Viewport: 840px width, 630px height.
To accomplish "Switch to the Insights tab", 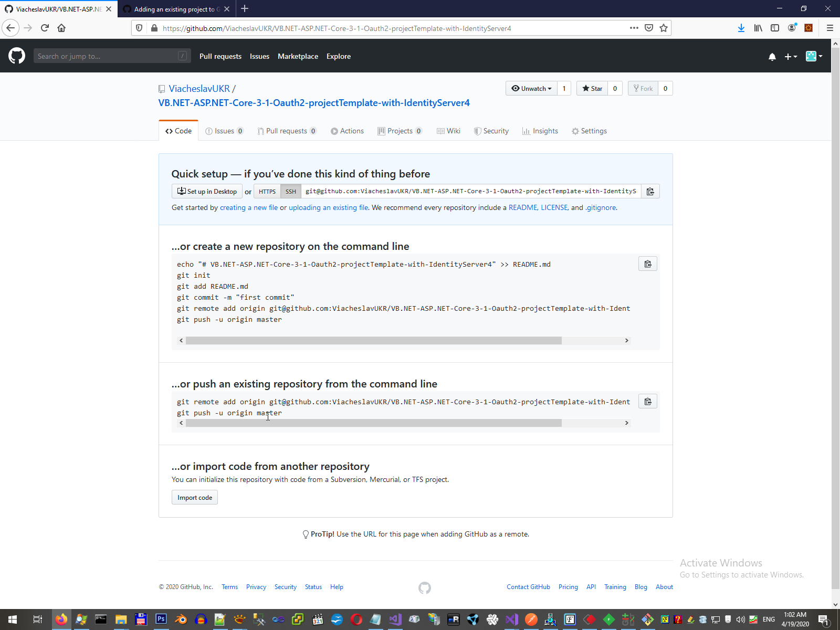I will pyautogui.click(x=540, y=131).
